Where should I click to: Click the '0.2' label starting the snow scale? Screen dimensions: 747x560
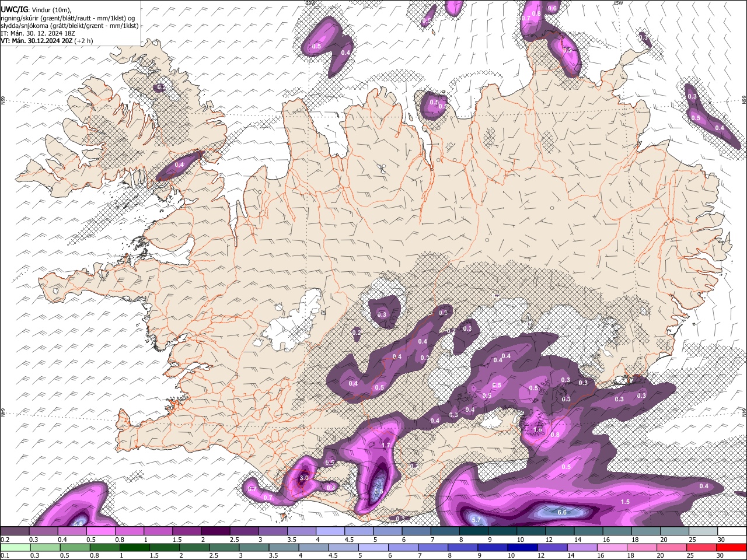(x=5, y=540)
